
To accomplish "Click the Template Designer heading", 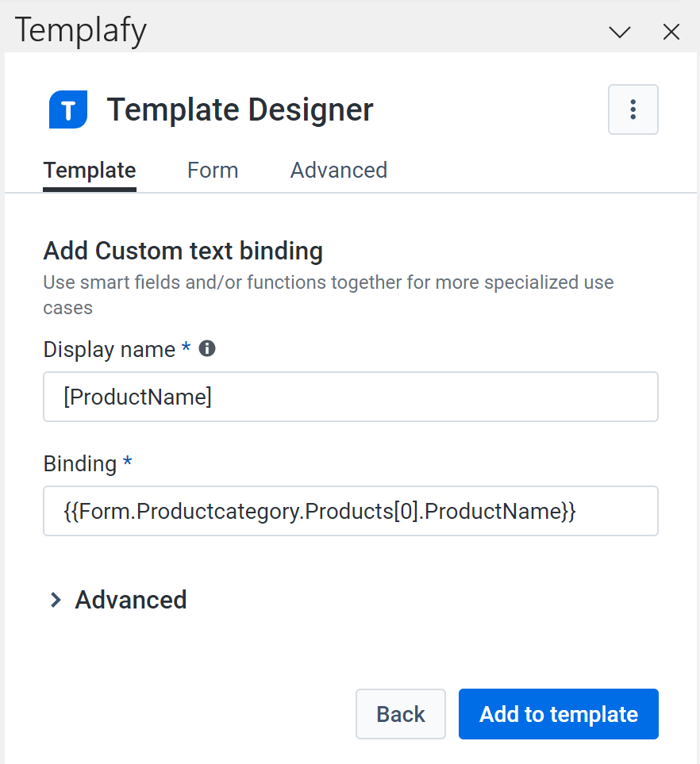I will click(240, 109).
